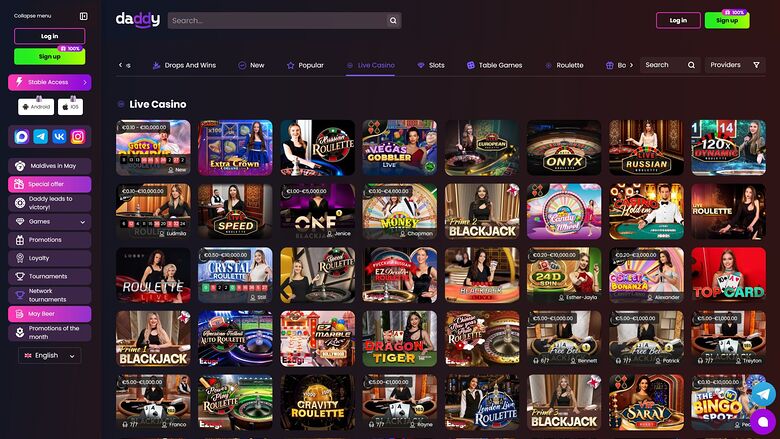Switch to the Popular tab
780x439 pixels.
click(305, 65)
